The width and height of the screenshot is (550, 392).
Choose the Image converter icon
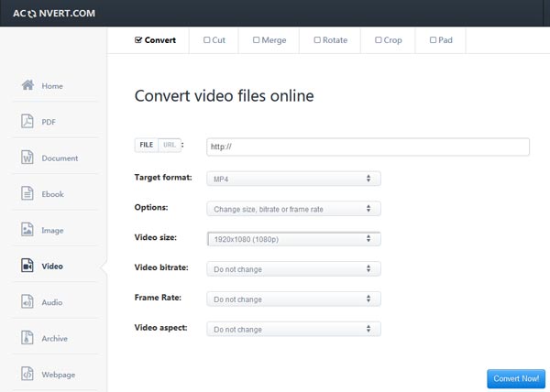pyautogui.click(x=27, y=230)
